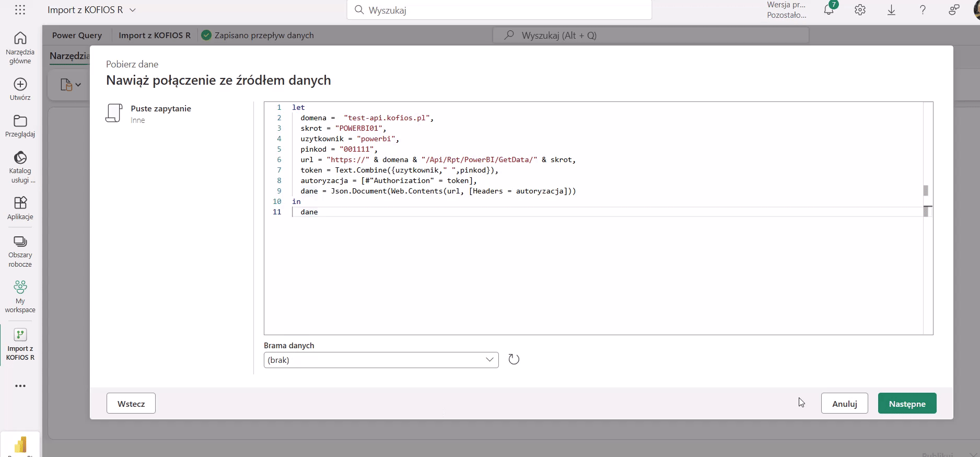Click code line with "test-api.kofios.pl"
Image resolution: width=980 pixels, height=457 pixels.
(x=367, y=118)
